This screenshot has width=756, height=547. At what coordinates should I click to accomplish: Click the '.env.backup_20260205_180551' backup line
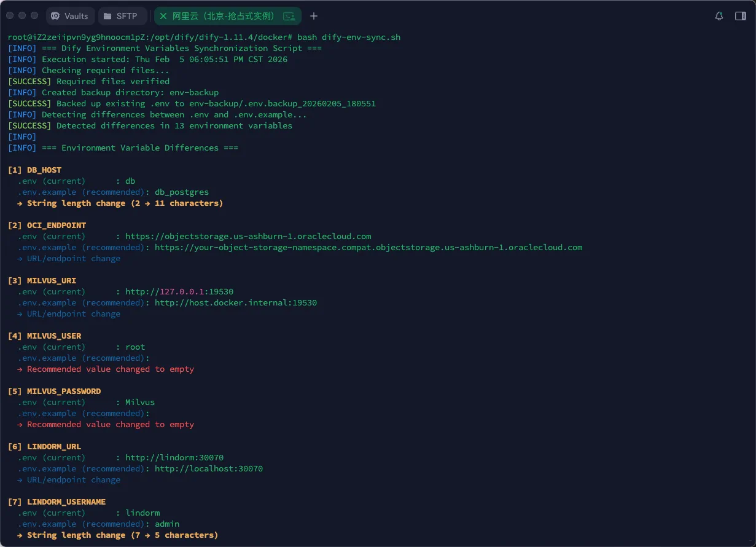point(192,103)
